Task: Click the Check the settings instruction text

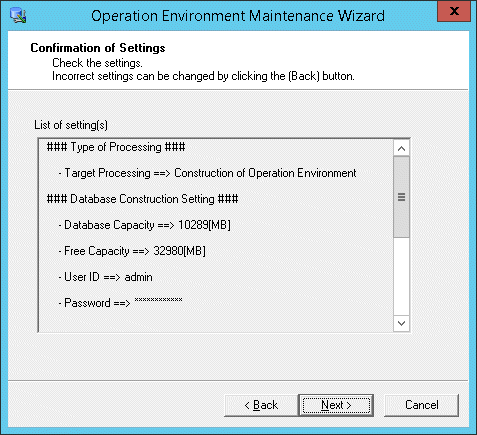Action: 97,63
